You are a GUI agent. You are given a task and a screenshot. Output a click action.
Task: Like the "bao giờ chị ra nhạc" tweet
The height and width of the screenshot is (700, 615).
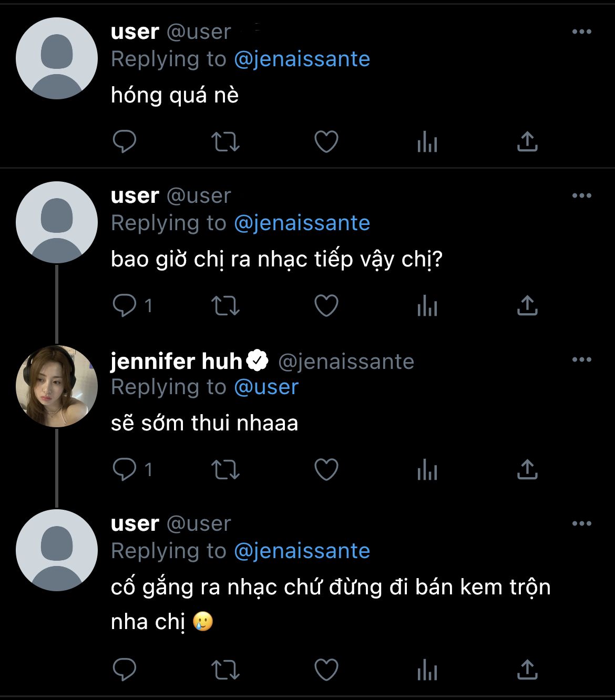click(326, 305)
